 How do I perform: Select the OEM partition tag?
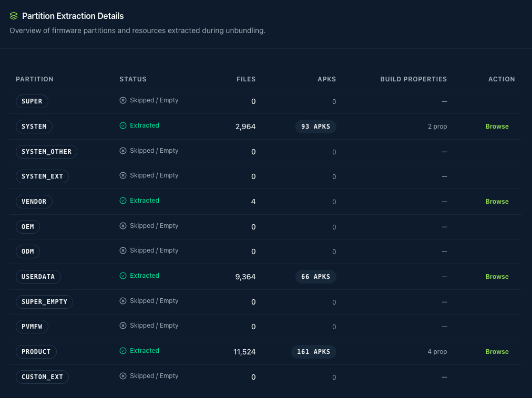click(28, 227)
